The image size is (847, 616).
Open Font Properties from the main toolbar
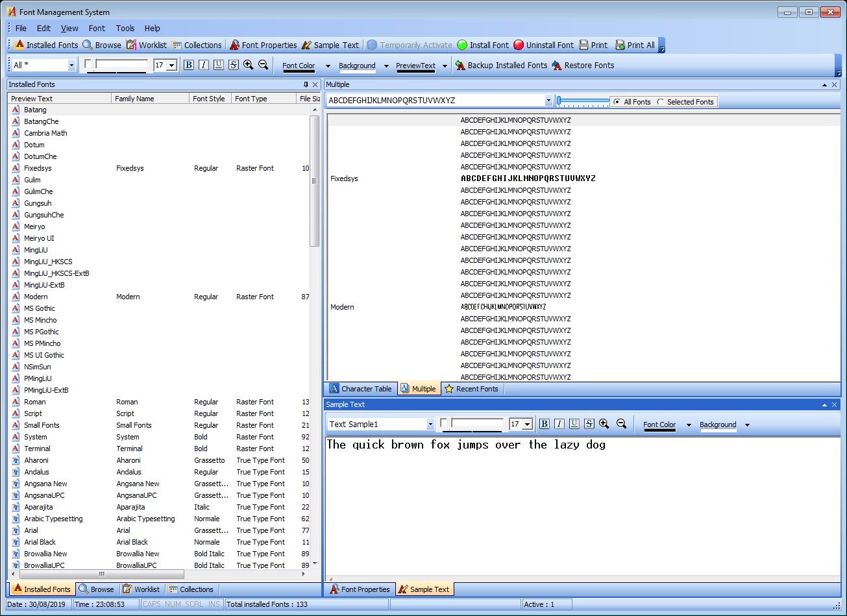point(263,45)
